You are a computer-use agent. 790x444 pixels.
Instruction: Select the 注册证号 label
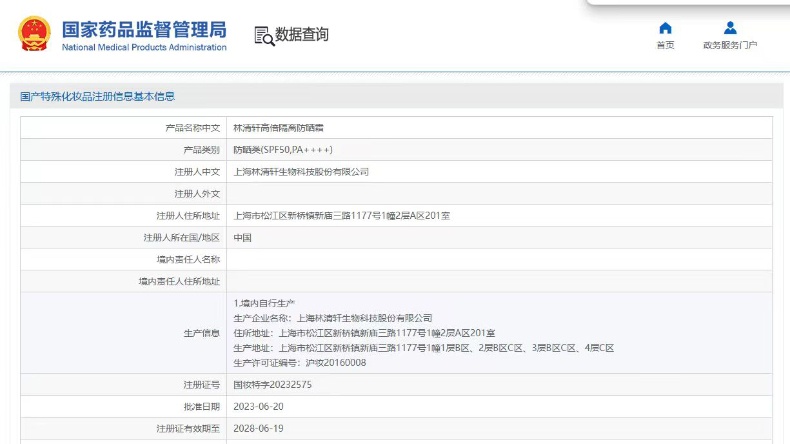(202, 385)
